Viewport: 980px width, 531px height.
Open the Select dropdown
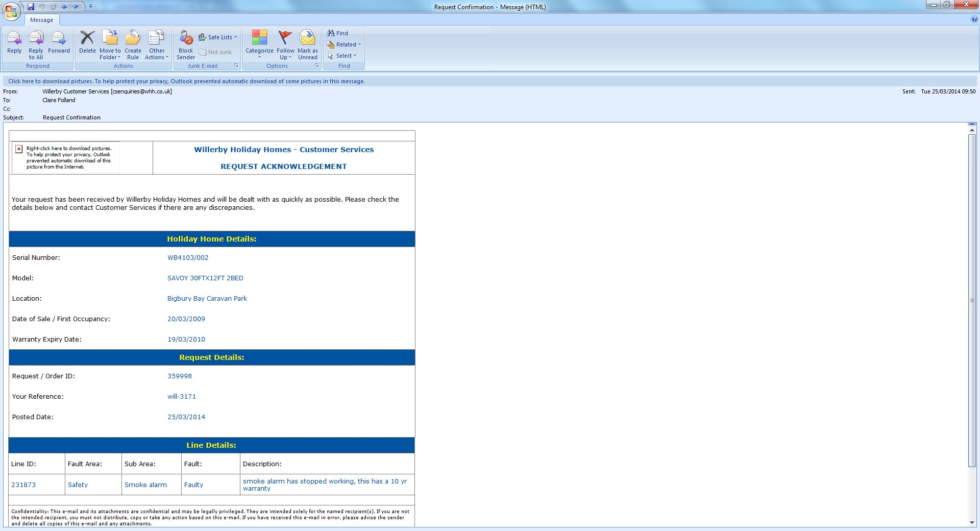click(x=342, y=56)
